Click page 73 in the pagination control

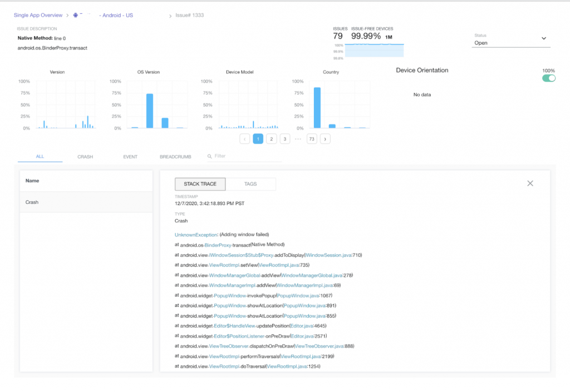pyautogui.click(x=311, y=138)
